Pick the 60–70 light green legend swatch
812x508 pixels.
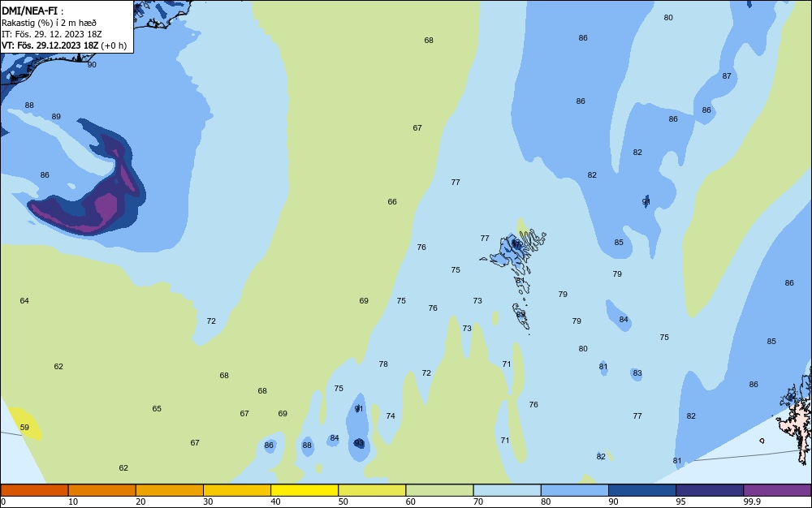click(x=439, y=490)
